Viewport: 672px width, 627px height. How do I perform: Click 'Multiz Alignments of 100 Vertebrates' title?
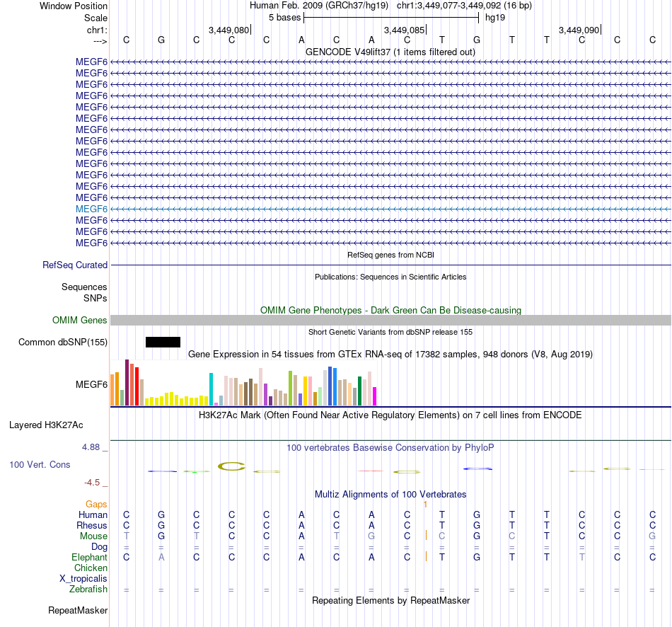[390, 494]
